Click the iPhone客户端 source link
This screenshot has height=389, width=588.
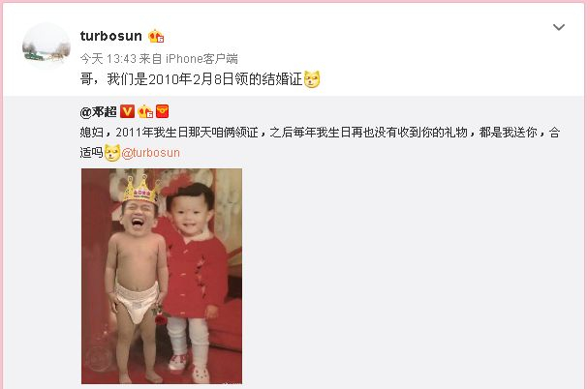point(201,58)
